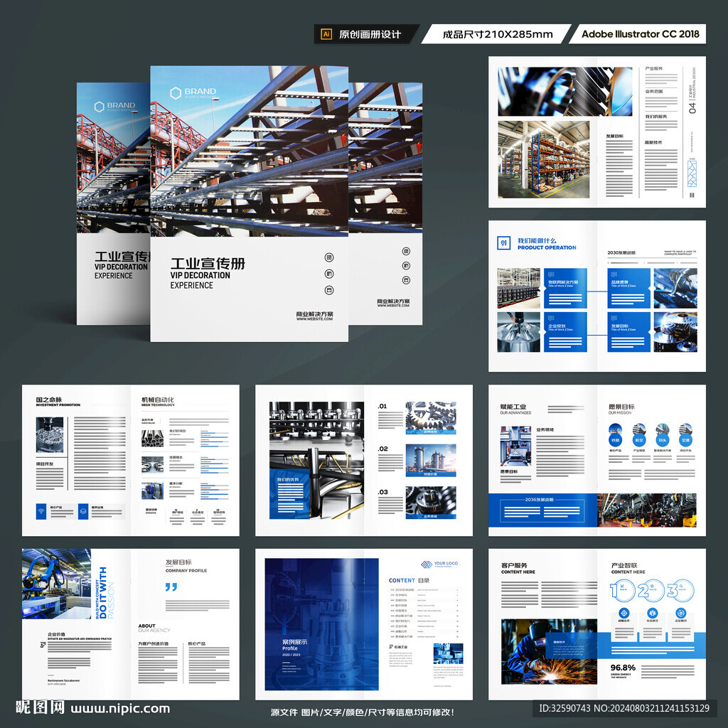This screenshot has width=728, height=728.
Task: Click the middle circular icon on the center cover
Action: (329, 274)
